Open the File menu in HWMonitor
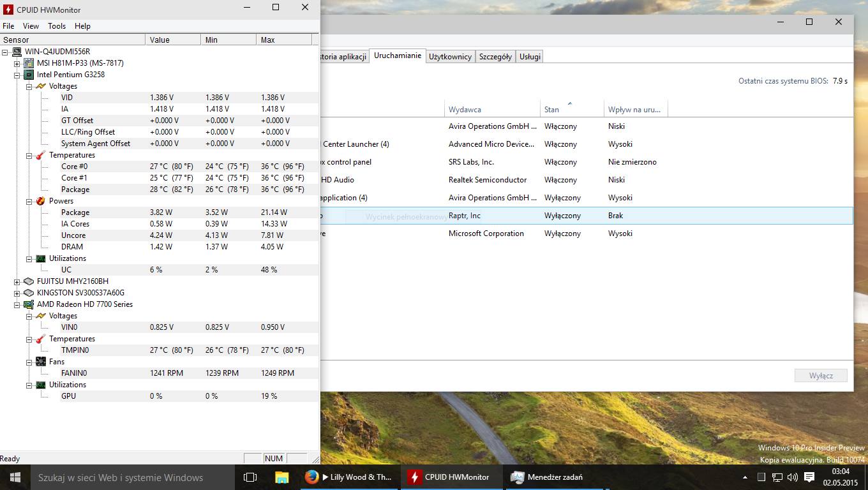The width and height of the screenshot is (868, 490). (8, 26)
